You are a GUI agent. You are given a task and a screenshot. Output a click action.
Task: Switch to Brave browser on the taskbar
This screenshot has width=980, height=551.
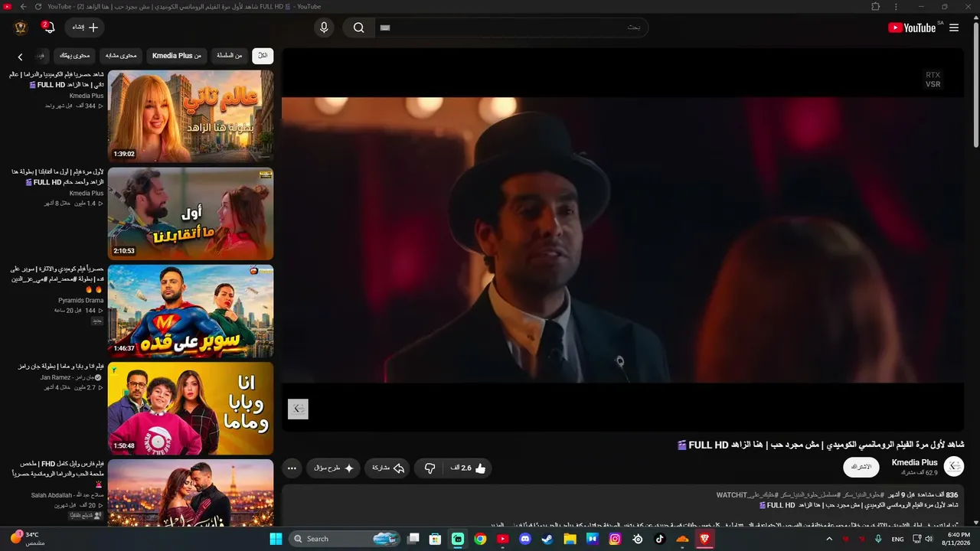[705, 539]
